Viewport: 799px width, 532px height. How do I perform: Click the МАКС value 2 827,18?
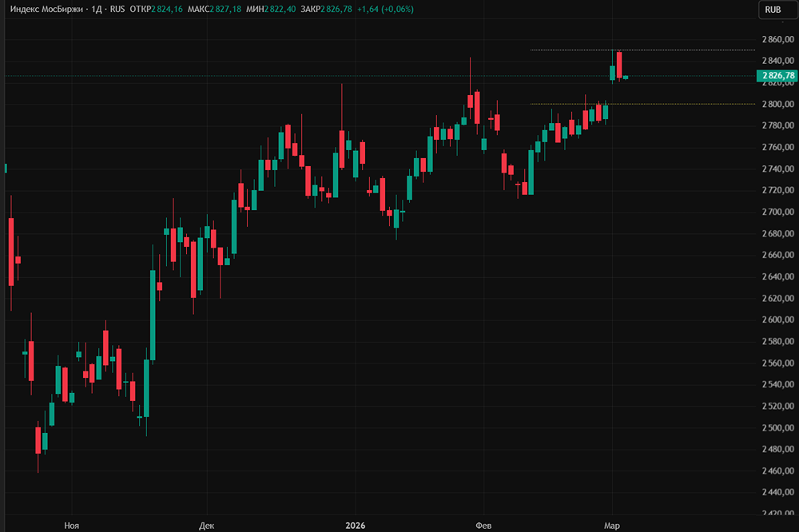[x=225, y=9]
